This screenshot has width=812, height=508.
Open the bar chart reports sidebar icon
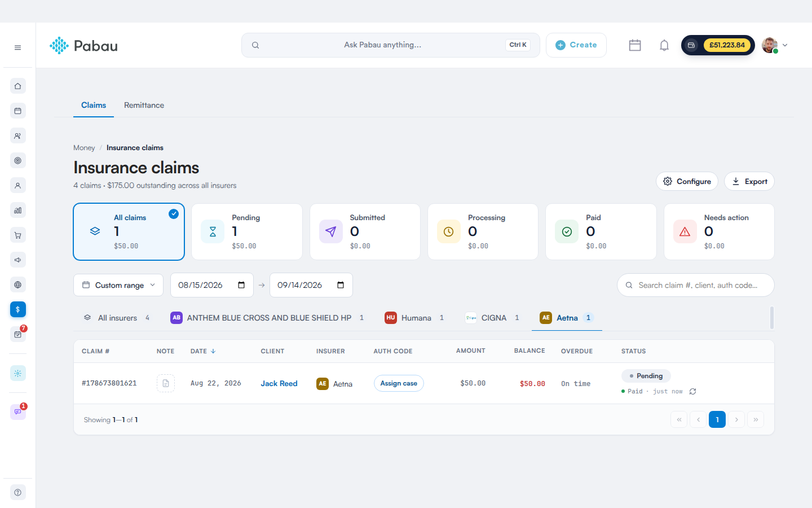[18, 211]
